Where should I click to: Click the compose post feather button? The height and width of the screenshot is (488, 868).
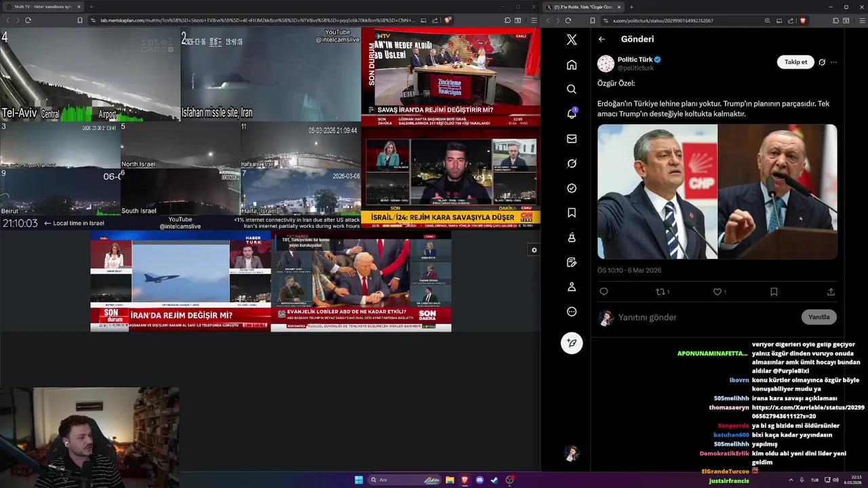[x=572, y=343]
